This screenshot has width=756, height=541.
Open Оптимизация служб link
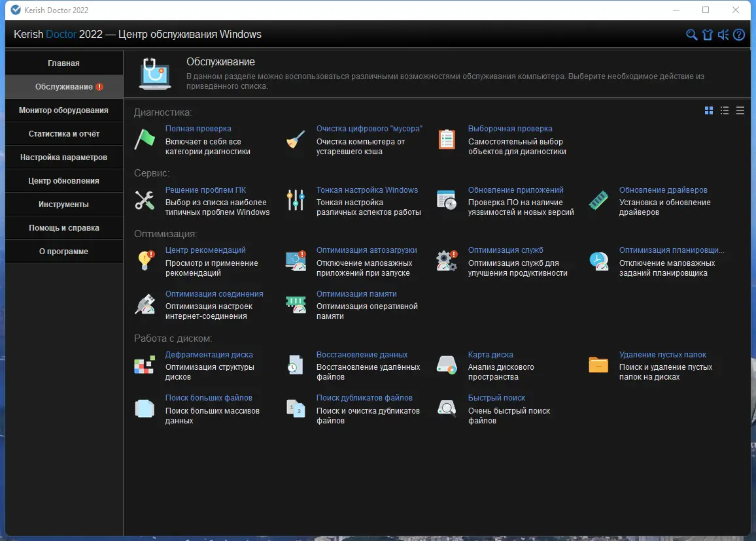point(506,250)
